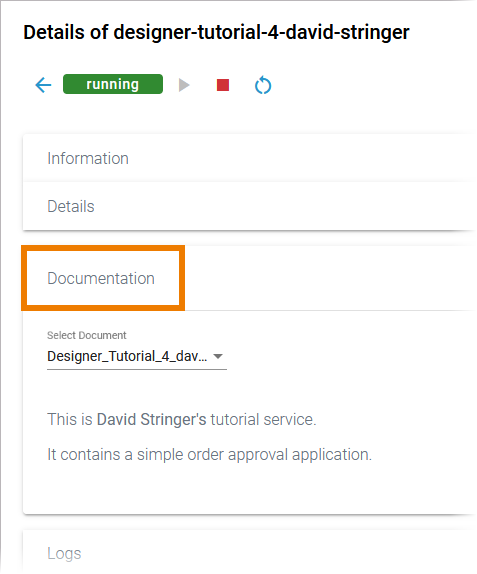477x574 pixels.
Task: Stop the service with red square icon
Action: pos(223,85)
